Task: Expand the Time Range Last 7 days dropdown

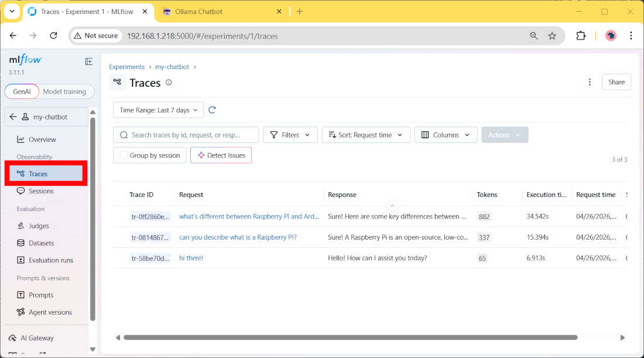Action: tap(158, 110)
